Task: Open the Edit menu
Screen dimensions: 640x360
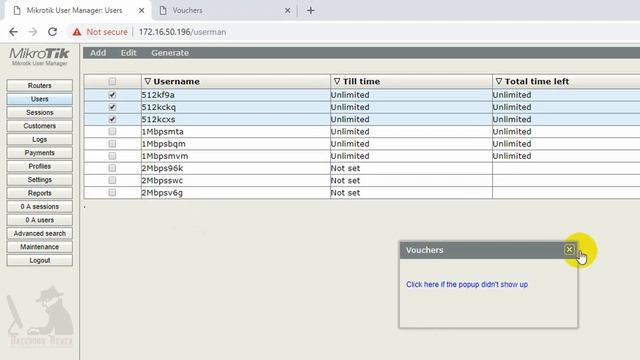Action: tap(128, 53)
